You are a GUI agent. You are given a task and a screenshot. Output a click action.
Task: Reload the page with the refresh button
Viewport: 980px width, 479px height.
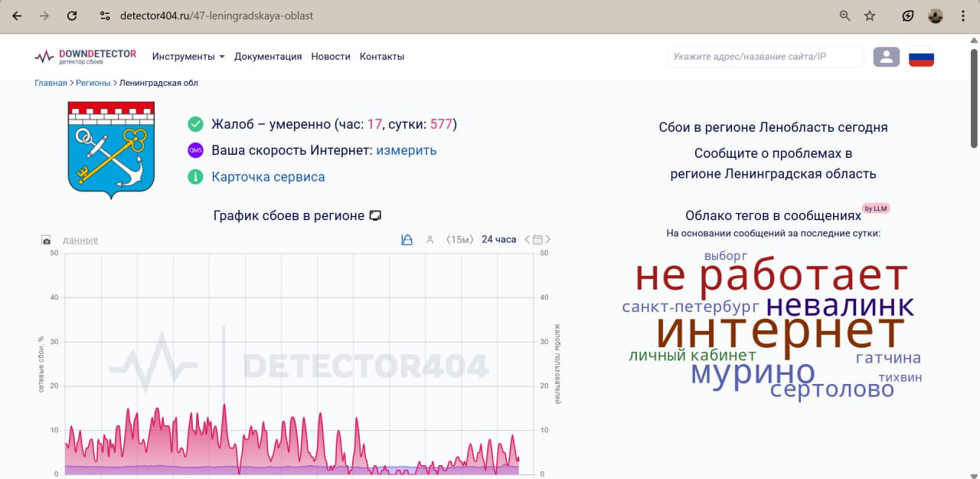point(72,16)
